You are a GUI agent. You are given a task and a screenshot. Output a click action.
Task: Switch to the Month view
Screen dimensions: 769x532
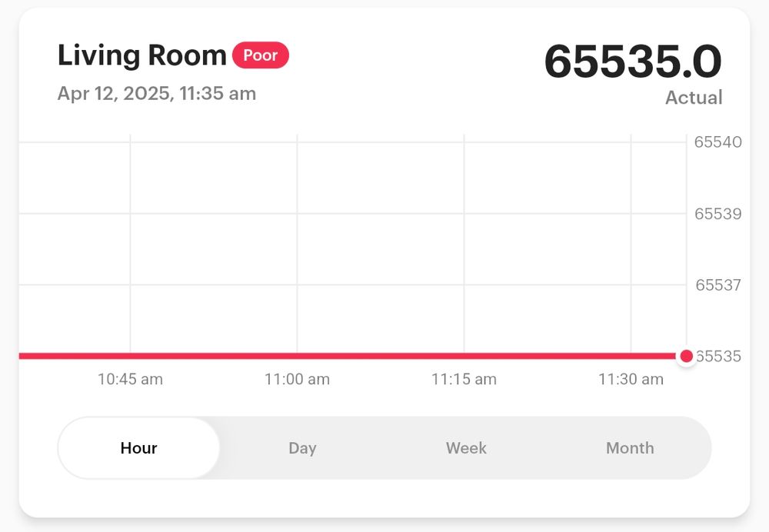click(x=630, y=447)
